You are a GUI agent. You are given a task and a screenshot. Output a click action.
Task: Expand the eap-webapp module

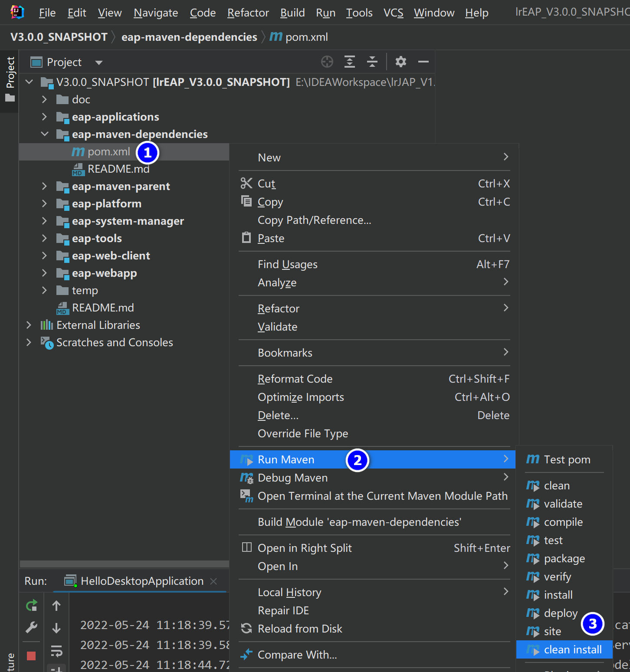(x=44, y=273)
